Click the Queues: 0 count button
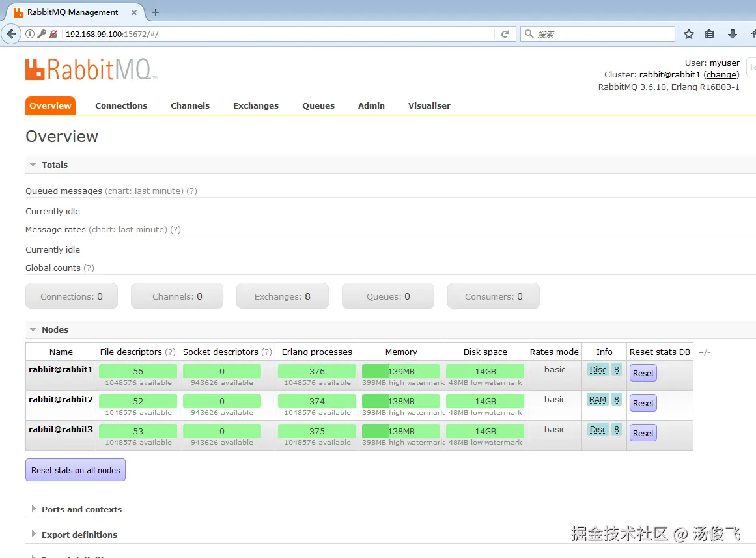Screen dimensions: 756x558 [387, 296]
